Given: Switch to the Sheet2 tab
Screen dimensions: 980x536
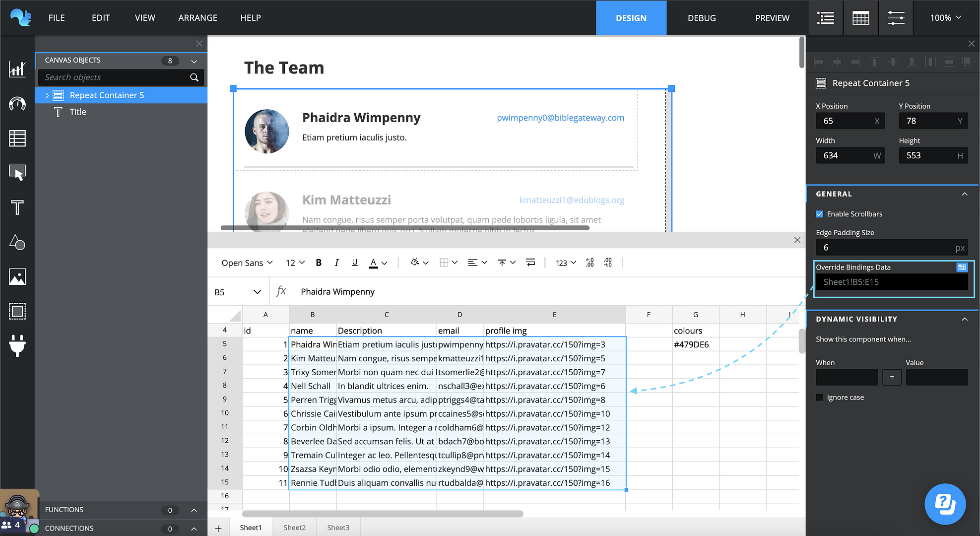Looking at the screenshot, I should click(294, 528).
